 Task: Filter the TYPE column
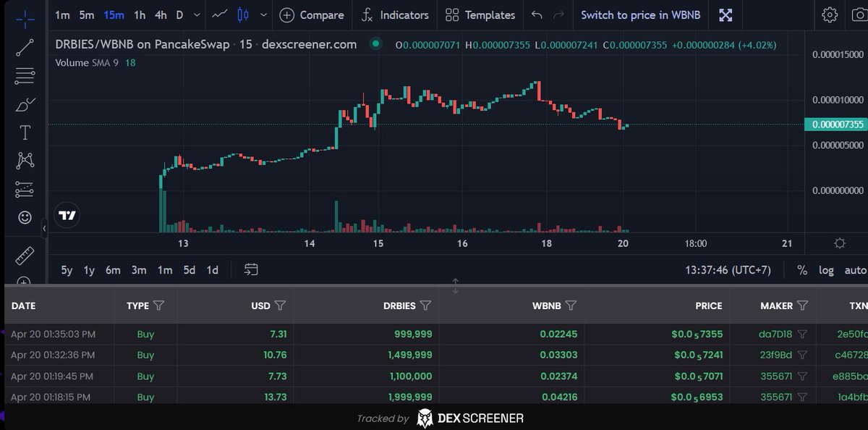pos(159,305)
